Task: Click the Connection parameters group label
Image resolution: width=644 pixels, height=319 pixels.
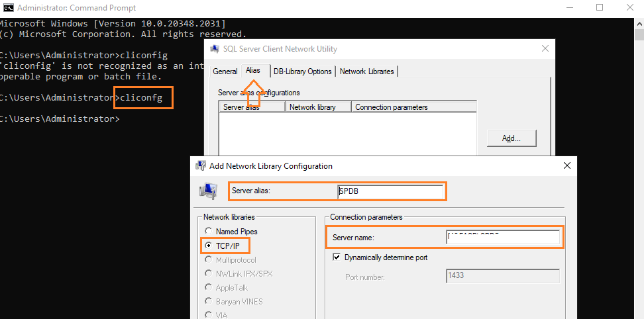Action: tap(366, 217)
